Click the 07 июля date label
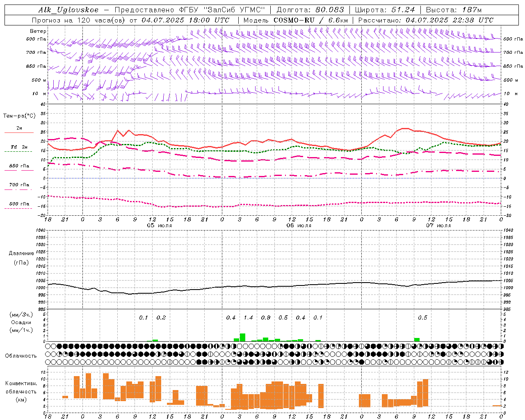Screen dimensions: 525x420 (x=438, y=226)
